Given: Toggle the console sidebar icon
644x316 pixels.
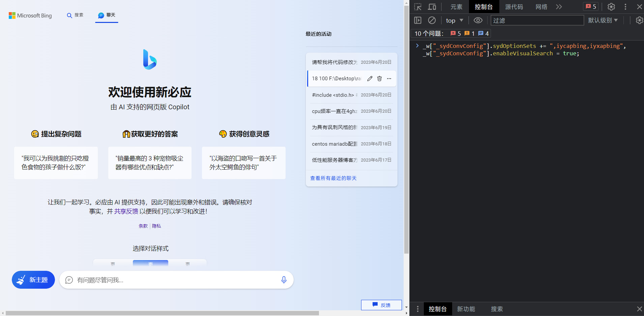Looking at the screenshot, I should pyautogui.click(x=418, y=20).
